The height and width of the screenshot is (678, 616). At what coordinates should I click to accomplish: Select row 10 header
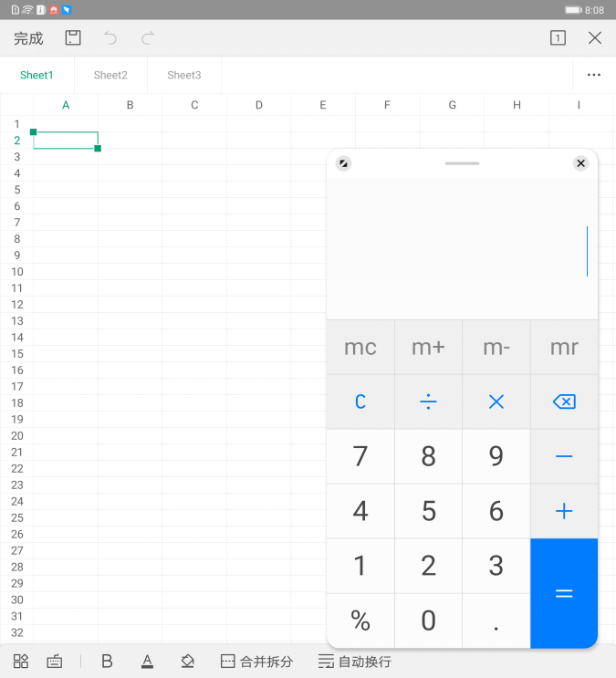(16, 272)
